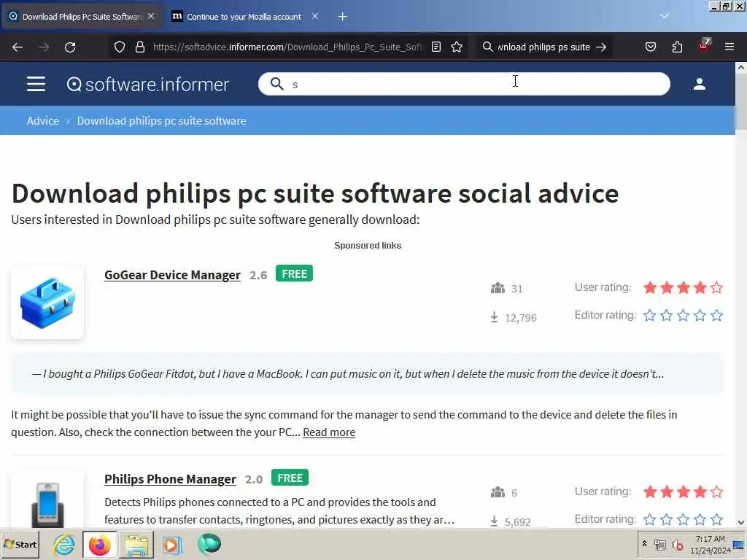The height and width of the screenshot is (560, 747).
Task: Open the media player taskbar icon
Action: coord(172,545)
